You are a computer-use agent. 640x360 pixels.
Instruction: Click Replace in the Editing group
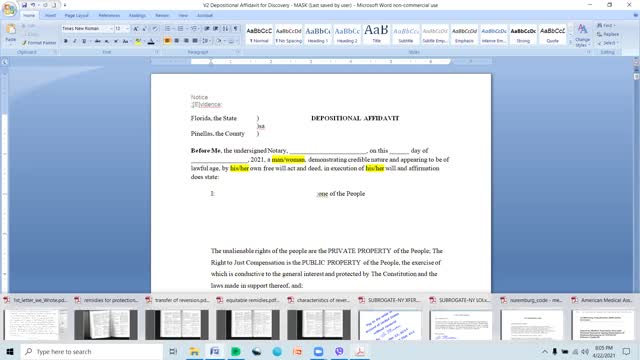[x=608, y=34]
